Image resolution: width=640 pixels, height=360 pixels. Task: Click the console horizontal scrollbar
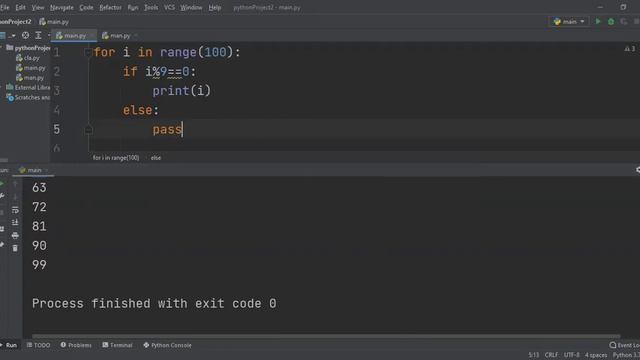[326, 336]
